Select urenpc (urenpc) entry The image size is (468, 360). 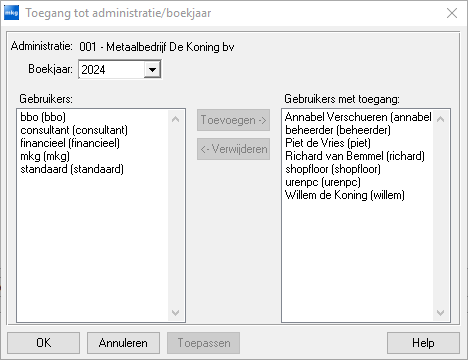point(323,182)
